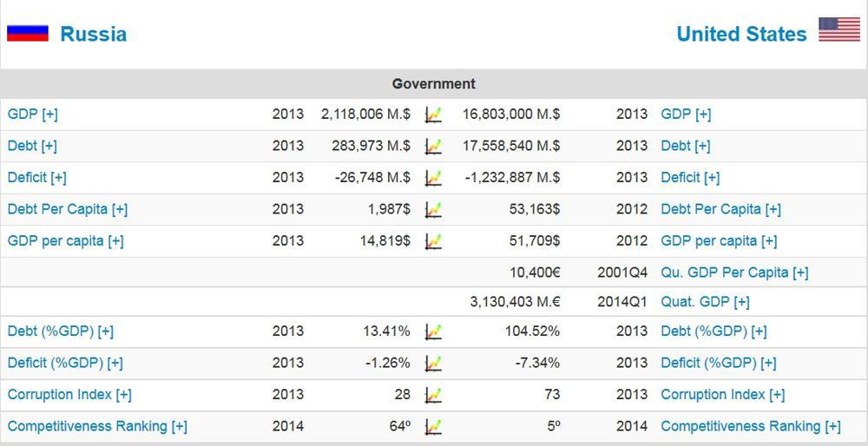Click the chart icon in the GDP row
The height and width of the screenshot is (446, 868).
(433, 115)
